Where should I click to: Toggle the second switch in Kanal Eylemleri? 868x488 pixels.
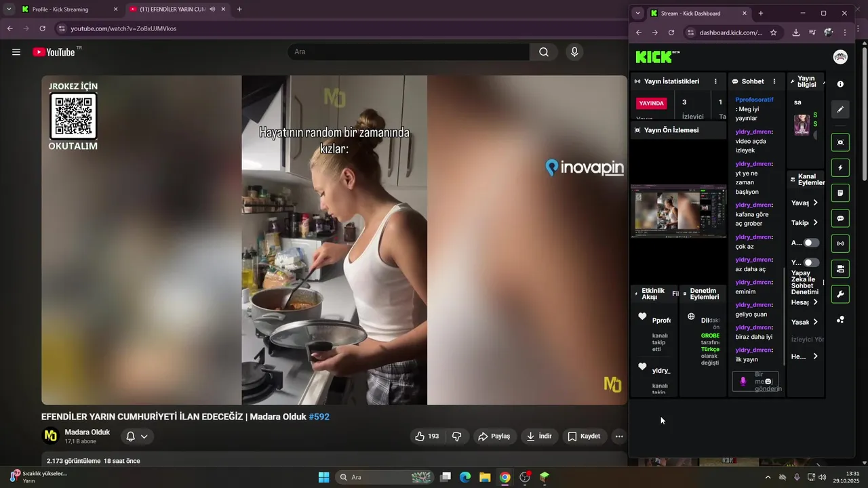pyautogui.click(x=811, y=262)
